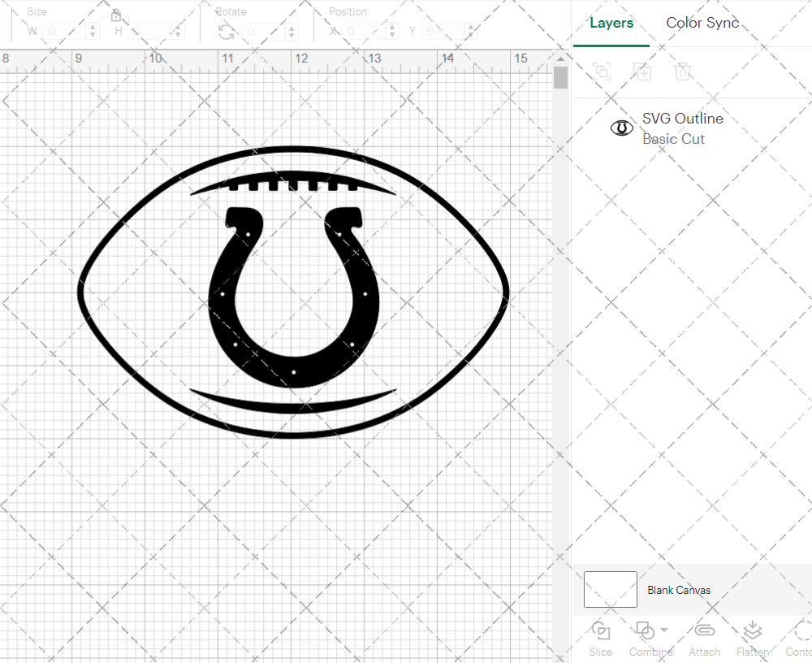Open the Color Sync tab

tap(702, 23)
